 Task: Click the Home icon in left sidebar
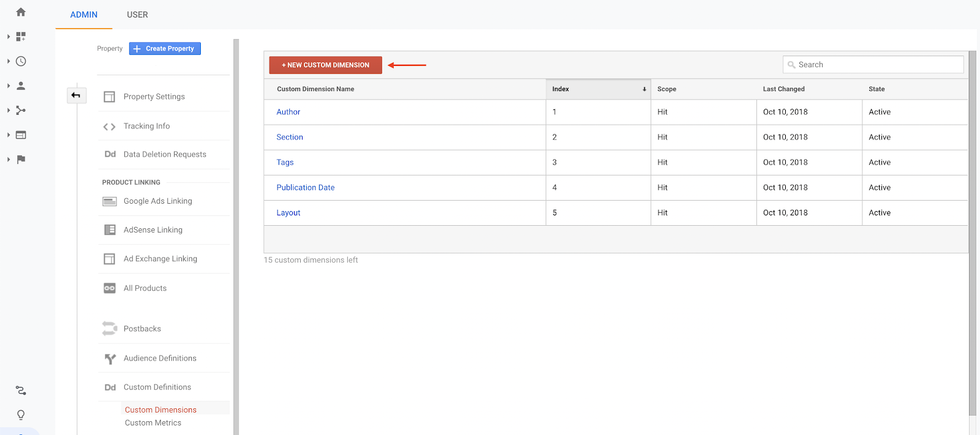pyautogui.click(x=21, y=12)
